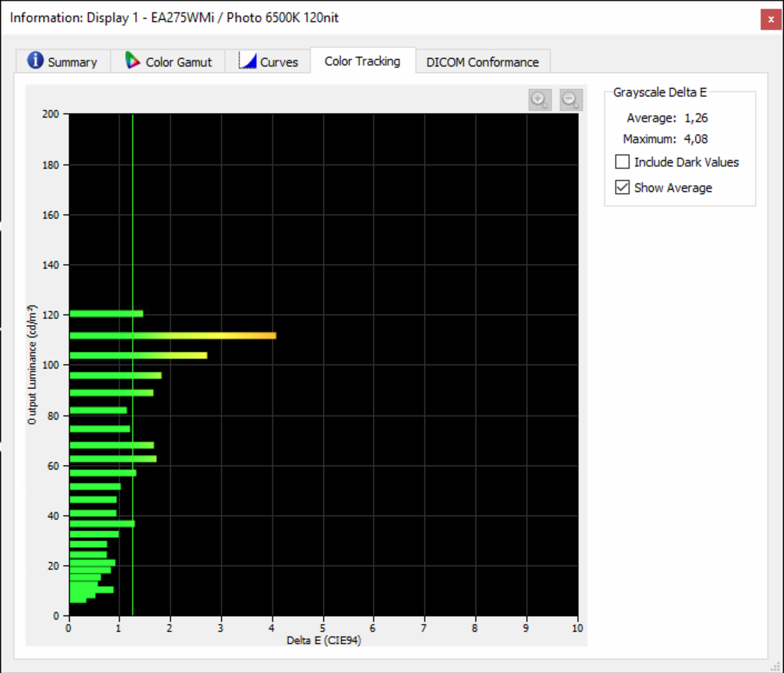This screenshot has width=784, height=673.
Task: Click the Maximum value 4,08
Action: pos(696,139)
